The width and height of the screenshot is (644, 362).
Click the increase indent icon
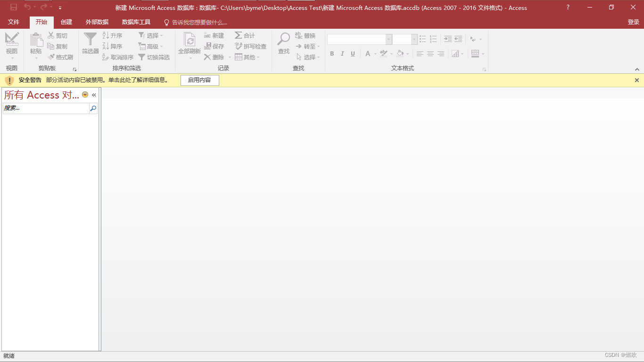(x=448, y=39)
